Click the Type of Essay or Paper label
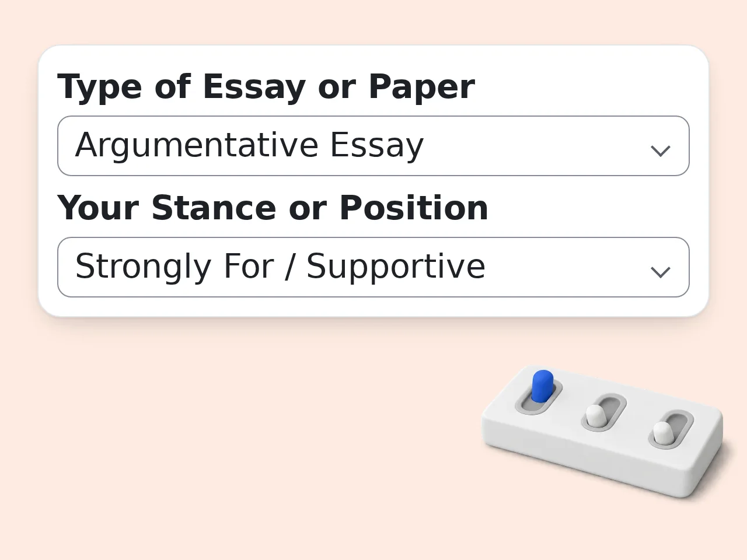The image size is (747, 560). point(266,87)
